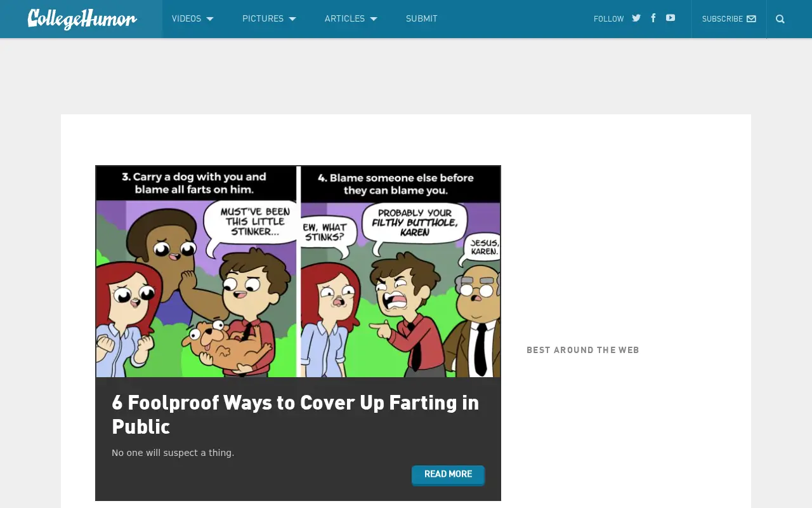
Task: Click 'No one will suspect a thing.' text
Action: click(173, 453)
